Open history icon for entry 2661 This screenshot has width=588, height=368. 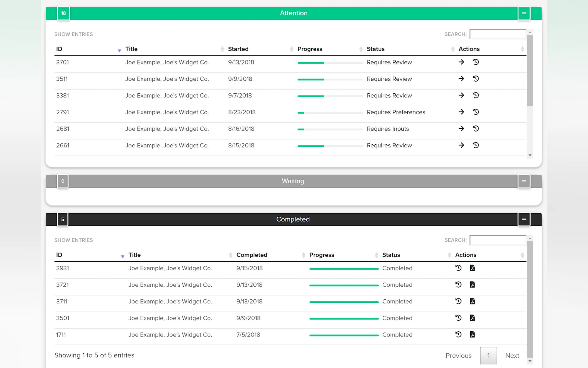(475, 145)
